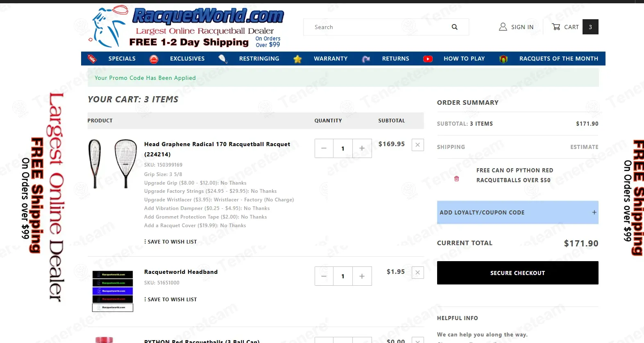Remove Head Graphene racquet from cart
The height and width of the screenshot is (343, 644).
point(417,145)
